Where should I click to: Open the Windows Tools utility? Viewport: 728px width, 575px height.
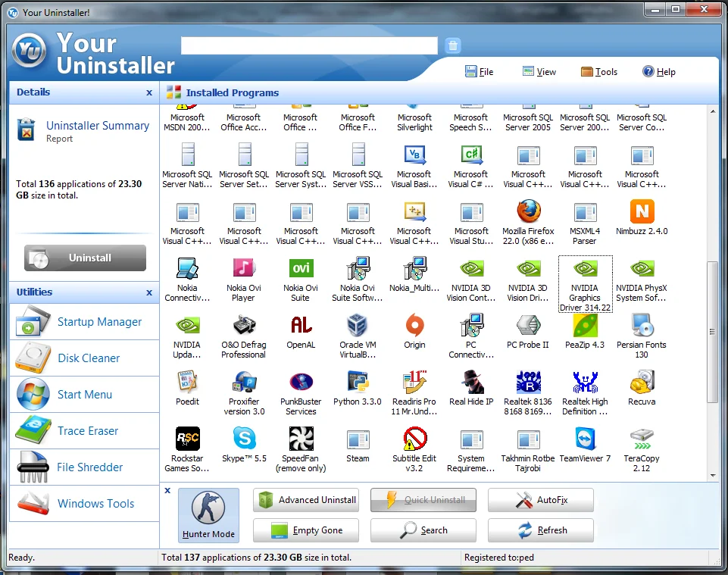[x=84, y=504]
